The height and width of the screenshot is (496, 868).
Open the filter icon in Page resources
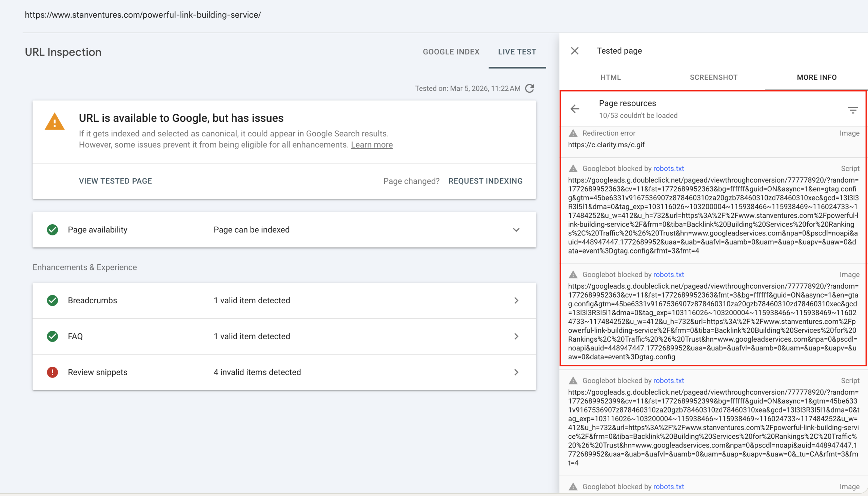click(x=852, y=110)
